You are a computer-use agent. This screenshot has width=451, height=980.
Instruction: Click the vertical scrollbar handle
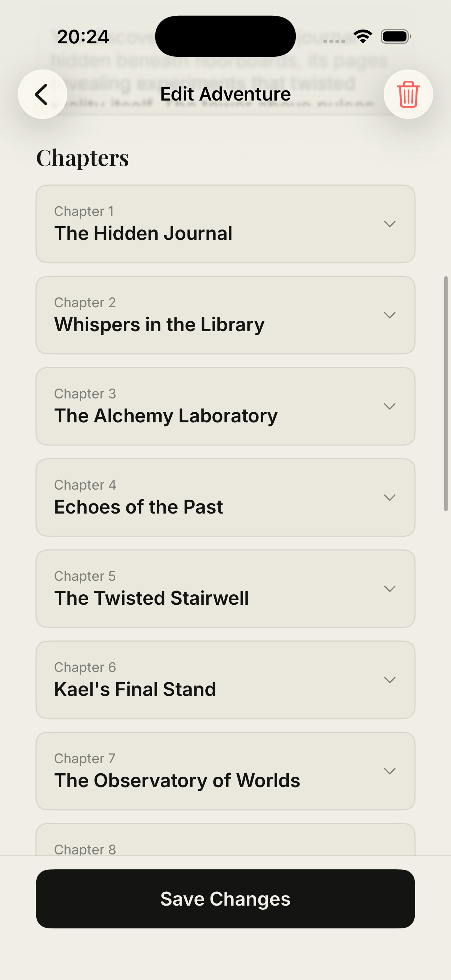coord(446,394)
